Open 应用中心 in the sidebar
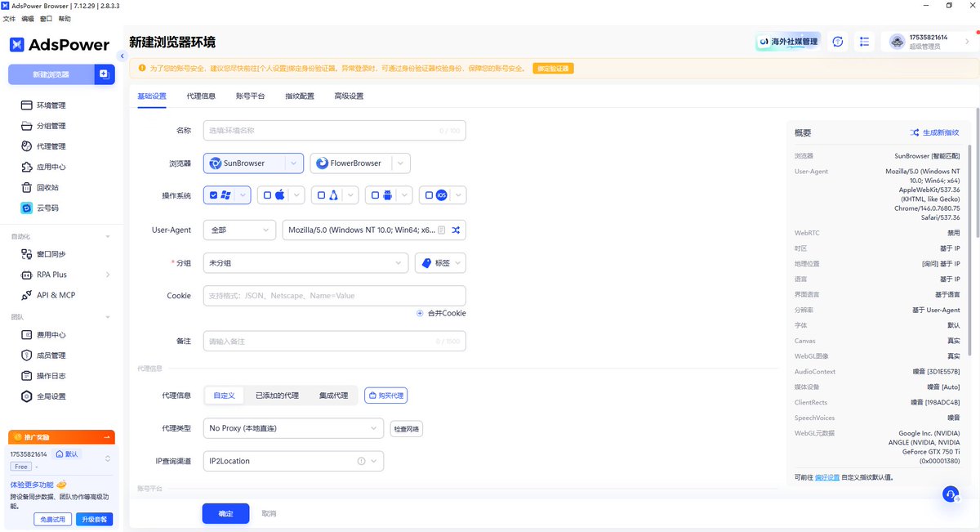This screenshot has width=980, height=532. (x=51, y=167)
